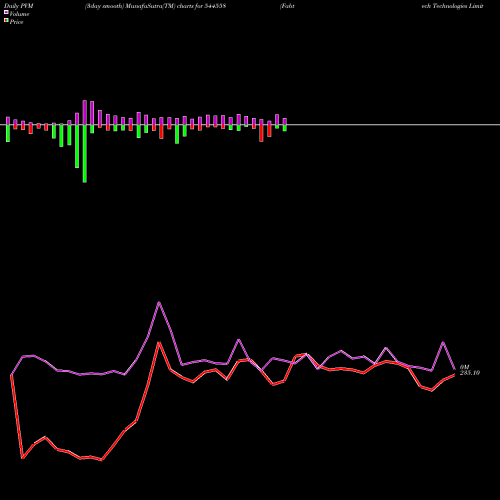The image size is (500, 500).
Task: Click the magenta Volume legend swatch
Action: click(x=6, y=12)
